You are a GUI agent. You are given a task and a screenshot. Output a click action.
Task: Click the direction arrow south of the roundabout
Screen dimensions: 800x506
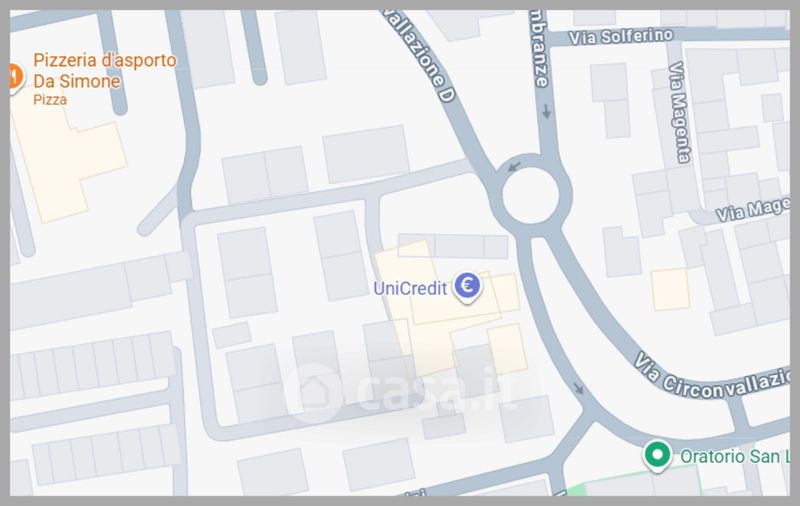click(x=578, y=389)
